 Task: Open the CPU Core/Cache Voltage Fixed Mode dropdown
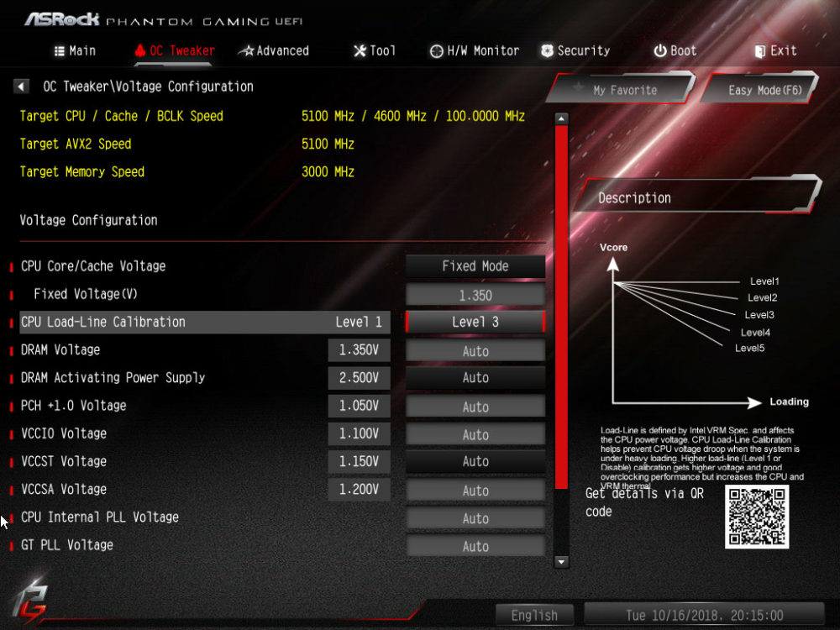[x=475, y=266]
